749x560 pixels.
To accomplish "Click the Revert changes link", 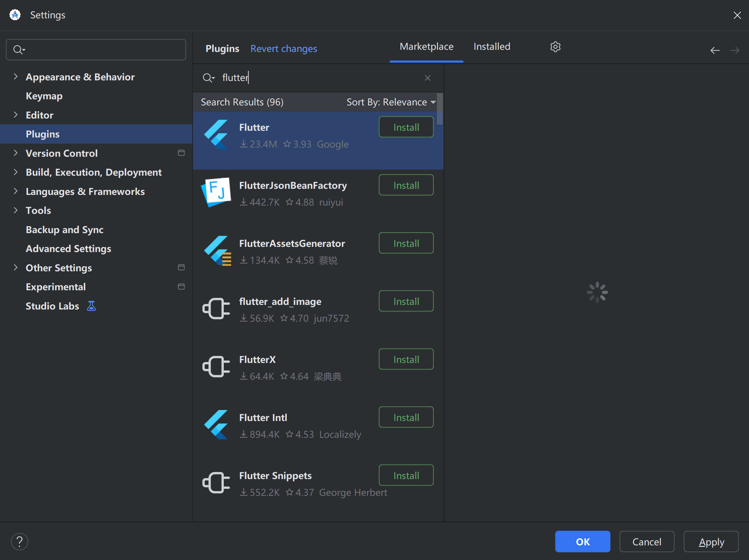I will tap(283, 48).
